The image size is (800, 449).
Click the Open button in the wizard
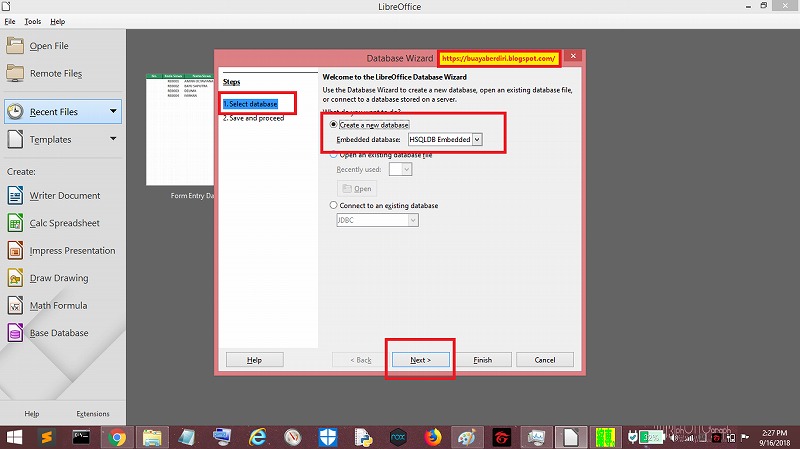pyautogui.click(x=357, y=188)
